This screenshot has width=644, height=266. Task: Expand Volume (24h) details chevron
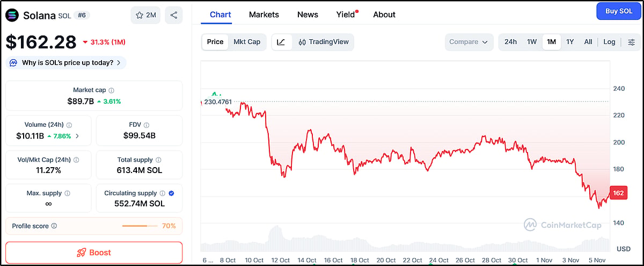pos(77,136)
